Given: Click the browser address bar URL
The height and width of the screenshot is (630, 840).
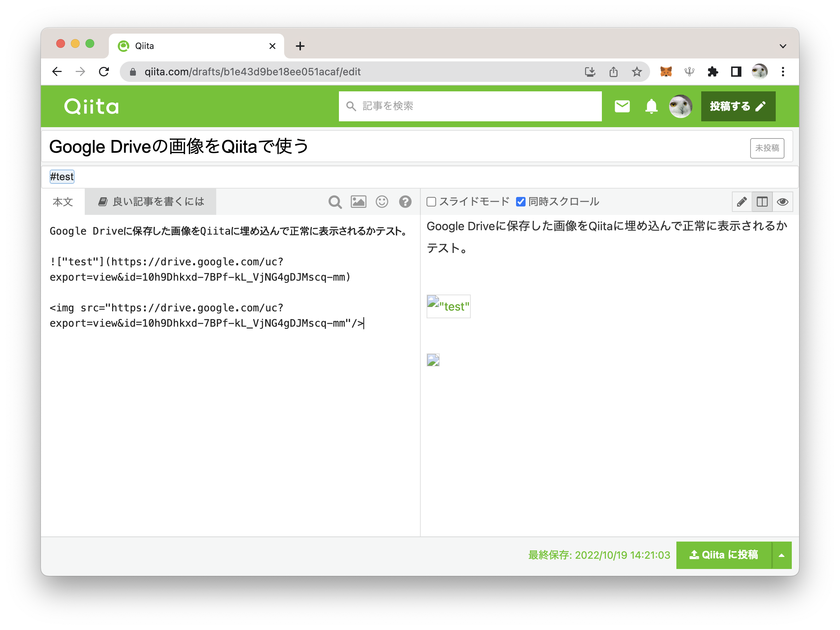Looking at the screenshot, I should click(252, 71).
